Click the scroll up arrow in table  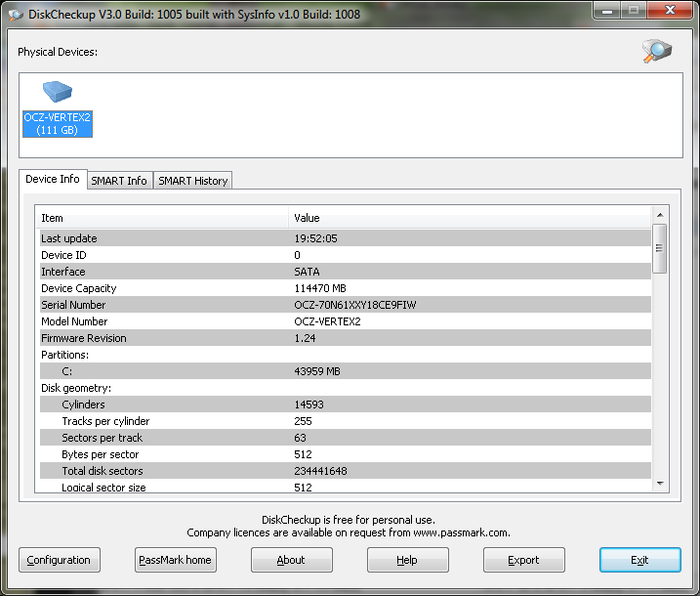pos(660,215)
